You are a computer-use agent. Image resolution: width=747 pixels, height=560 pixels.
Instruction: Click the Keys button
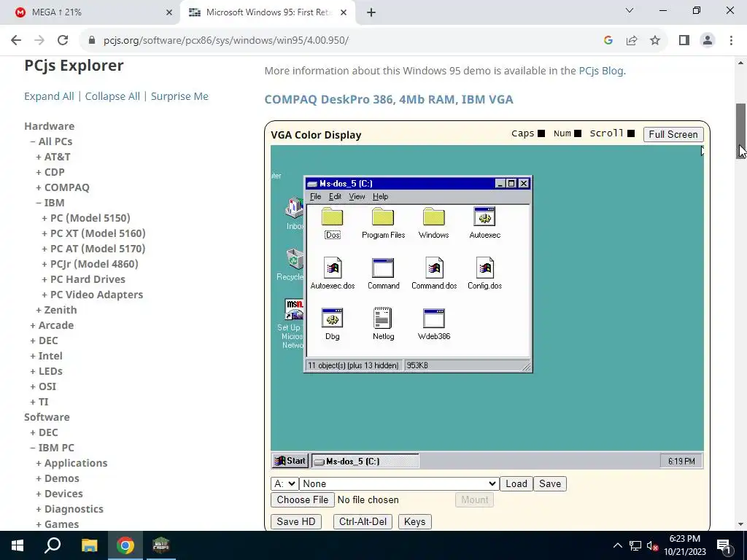click(x=414, y=521)
